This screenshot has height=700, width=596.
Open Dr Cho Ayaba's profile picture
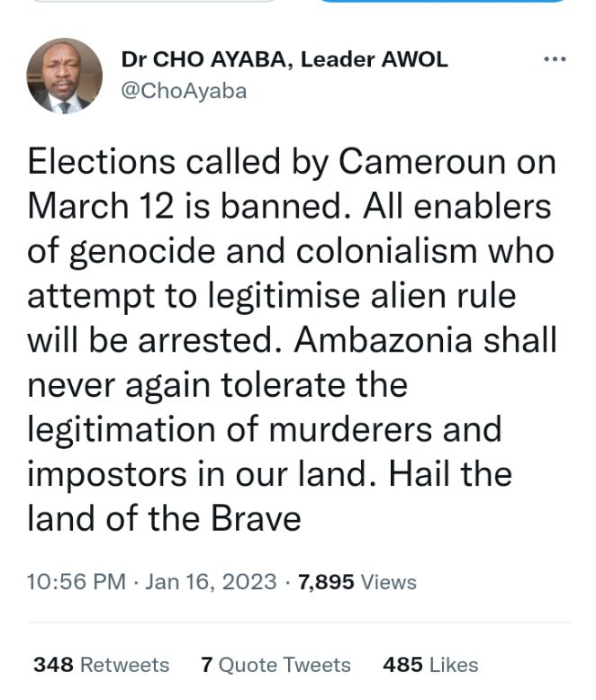click(x=64, y=76)
